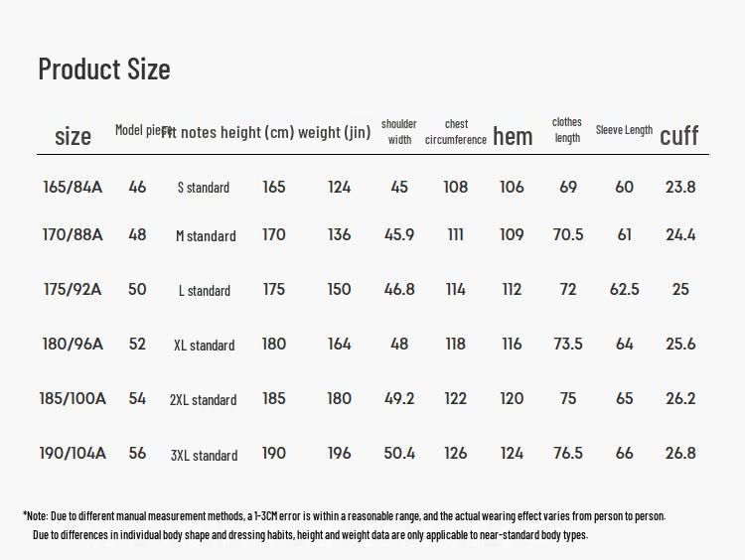Click the cuff value 23.8
Viewport: 745px width, 560px height.
point(680,187)
